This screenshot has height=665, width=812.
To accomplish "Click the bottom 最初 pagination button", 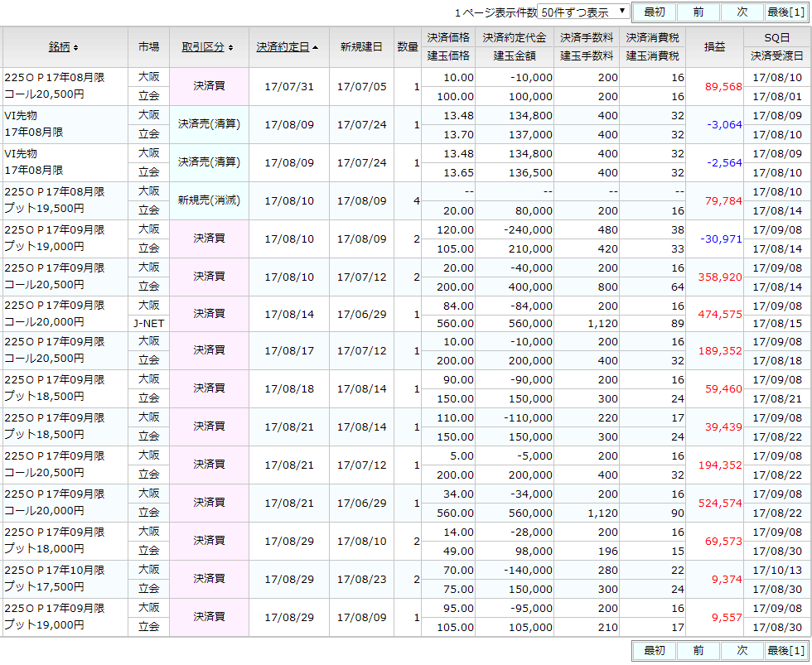I will coord(654,651).
